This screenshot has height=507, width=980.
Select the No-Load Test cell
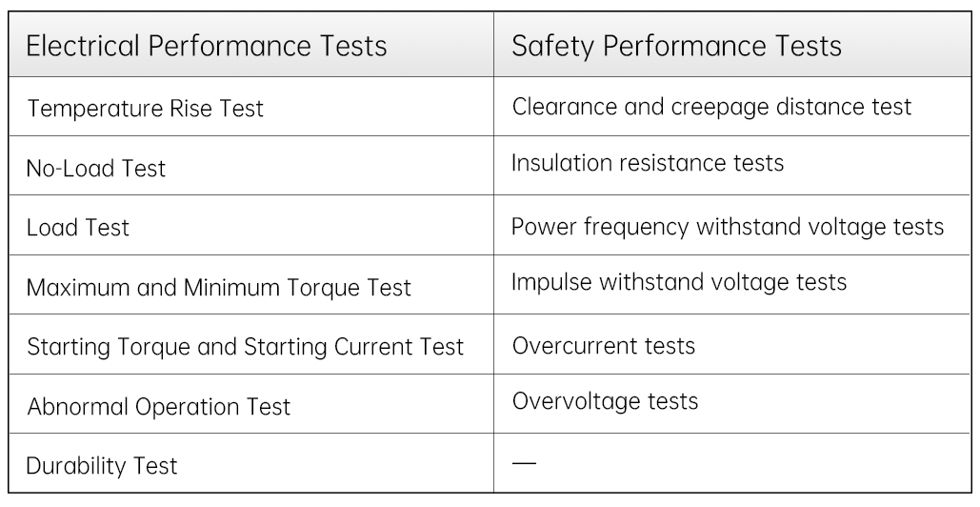coord(96,169)
